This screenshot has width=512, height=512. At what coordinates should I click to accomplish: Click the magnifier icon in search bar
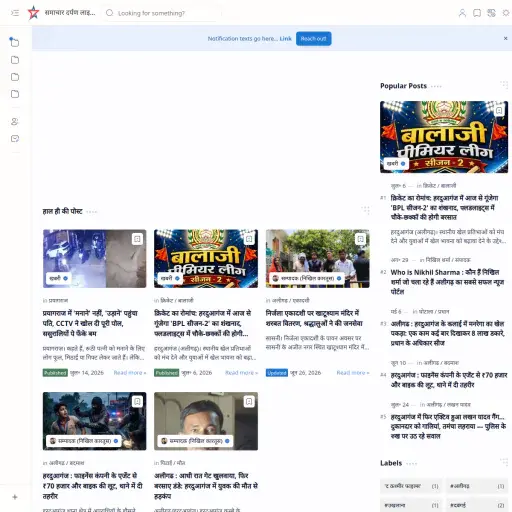coord(110,13)
